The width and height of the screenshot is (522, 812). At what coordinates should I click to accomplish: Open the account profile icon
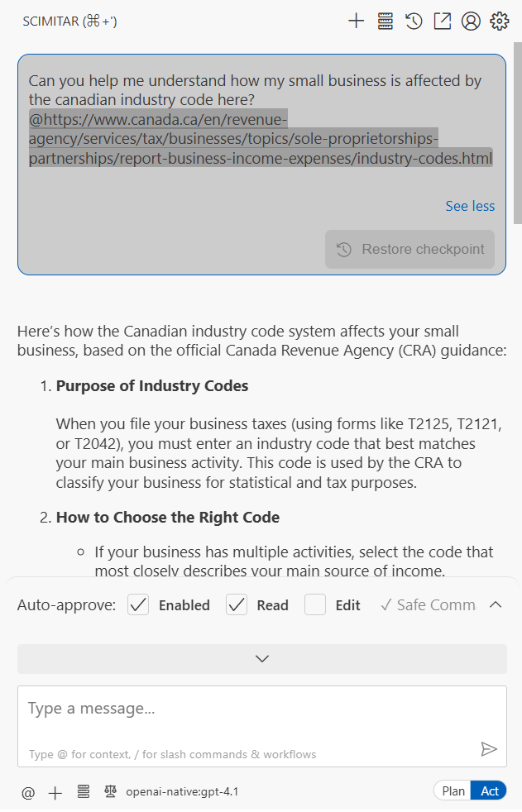(471, 21)
